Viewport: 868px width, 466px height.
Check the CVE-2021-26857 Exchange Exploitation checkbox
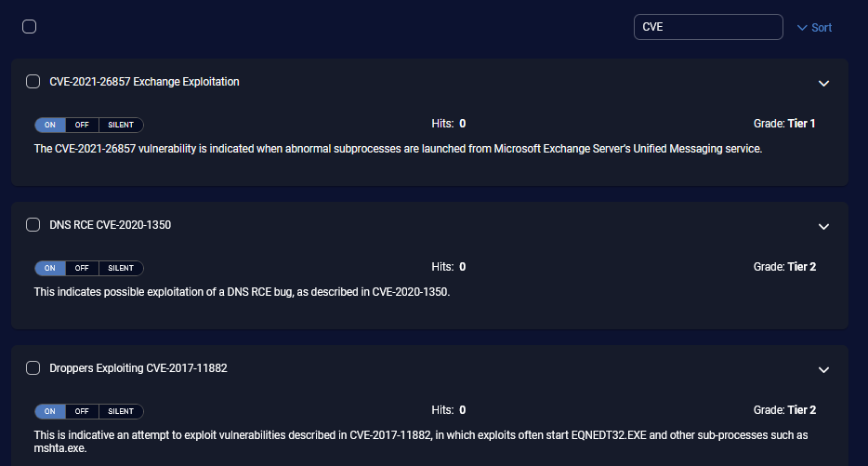pyautogui.click(x=33, y=82)
